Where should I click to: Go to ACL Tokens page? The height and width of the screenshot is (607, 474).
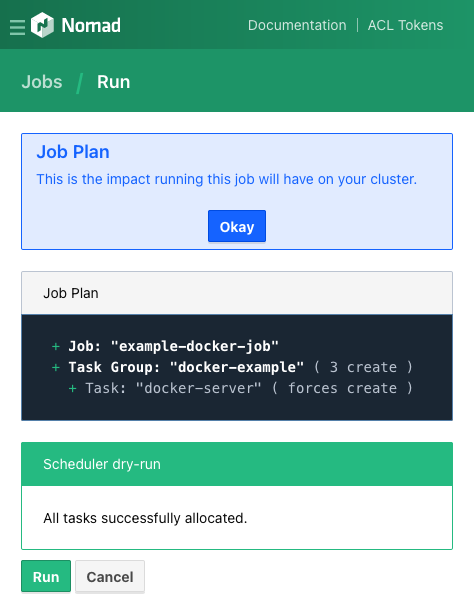[x=405, y=25]
